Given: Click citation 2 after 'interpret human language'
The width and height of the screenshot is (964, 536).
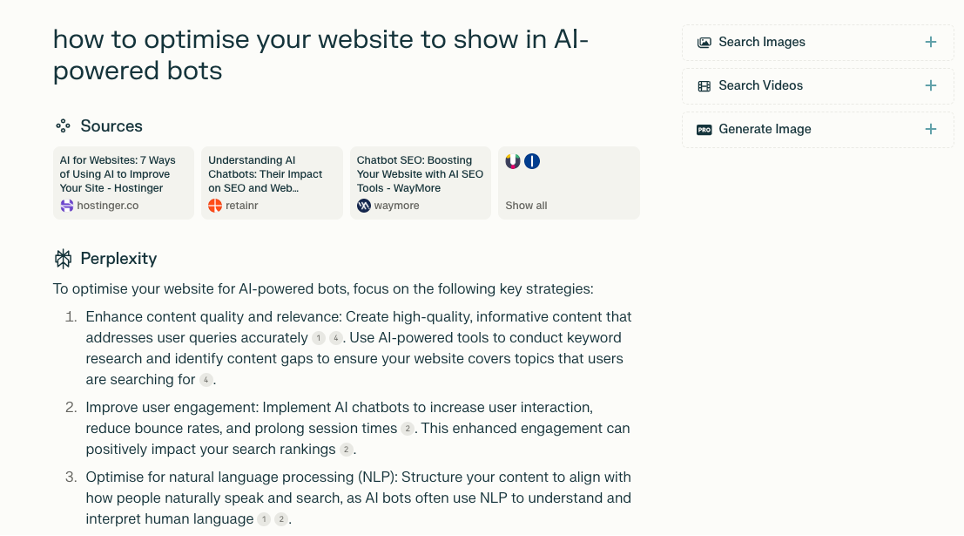Looking at the screenshot, I should tap(281, 519).
